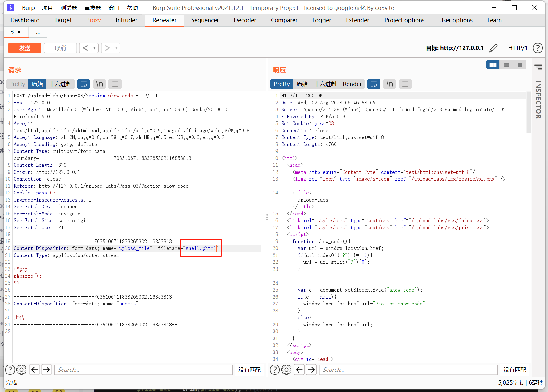
Task: Open response search settings gear
Action: tap(286, 370)
